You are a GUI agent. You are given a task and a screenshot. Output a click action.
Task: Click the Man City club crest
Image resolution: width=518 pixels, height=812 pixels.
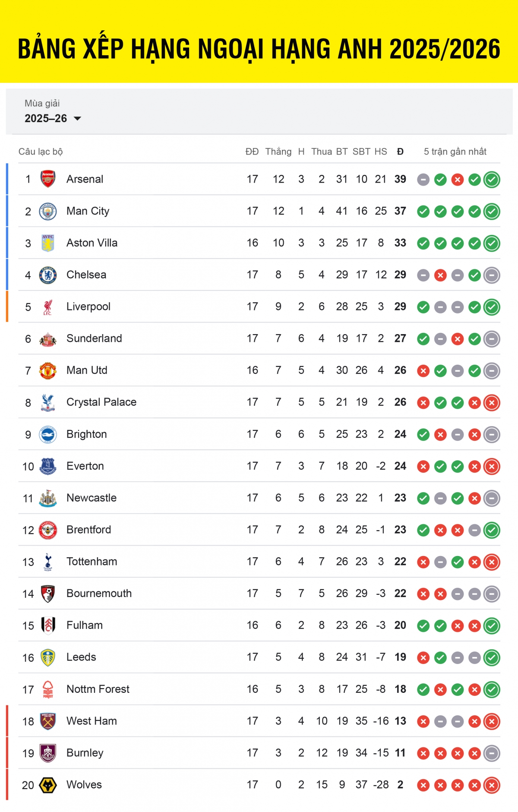(48, 211)
